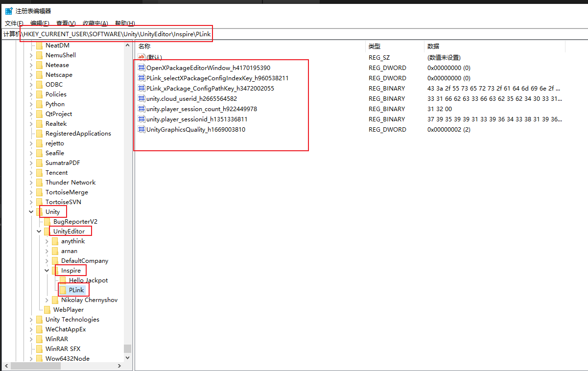The width and height of the screenshot is (588, 371).
Task: Click the string value icon of the default entry
Action: 141,57
